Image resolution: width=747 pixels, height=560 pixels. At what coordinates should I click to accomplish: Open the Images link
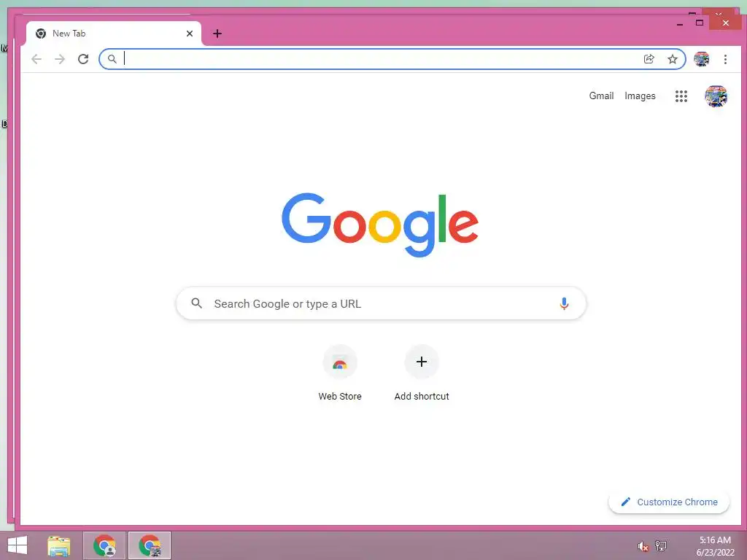point(640,96)
